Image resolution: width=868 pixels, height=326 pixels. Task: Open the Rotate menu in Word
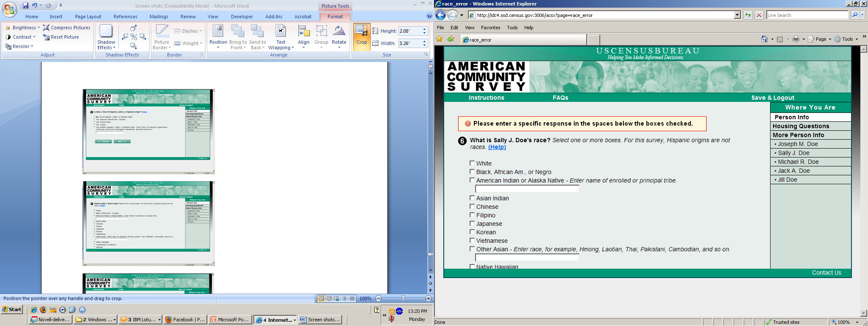339,36
